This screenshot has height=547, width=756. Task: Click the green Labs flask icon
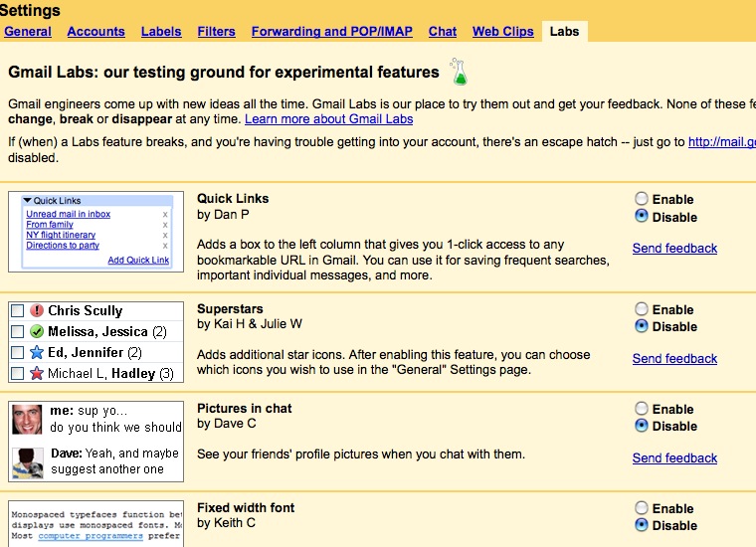point(459,72)
